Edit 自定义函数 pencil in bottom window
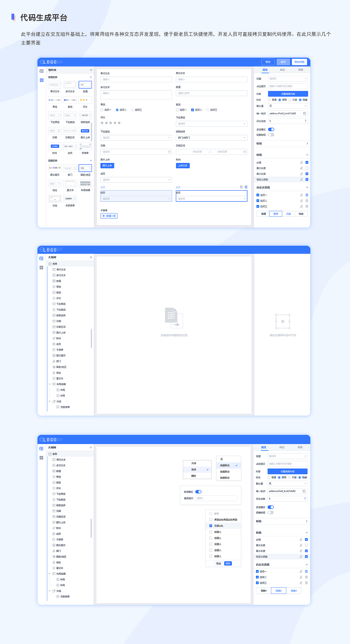The width and height of the screenshot is (350, 644). tap(301, 557)
